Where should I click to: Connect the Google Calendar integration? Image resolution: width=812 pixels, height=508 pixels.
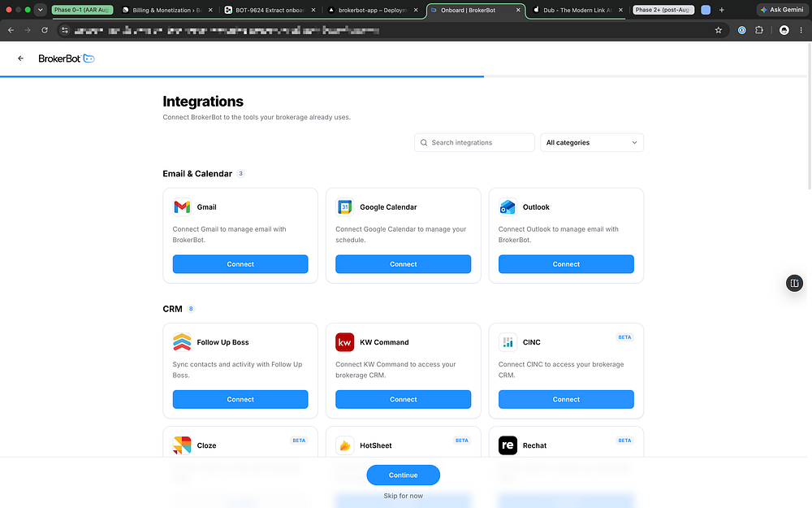point(404,264)
